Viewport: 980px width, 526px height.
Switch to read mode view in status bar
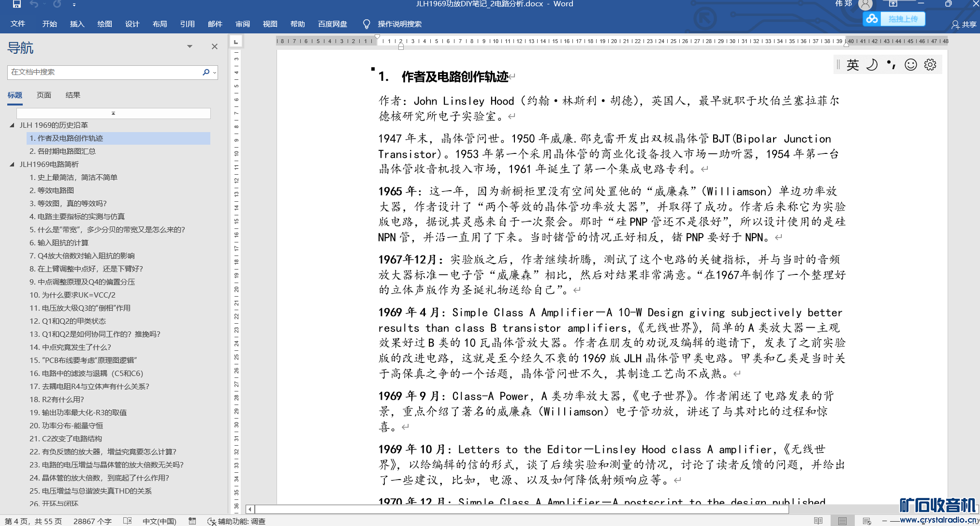[x=818, y=521]
